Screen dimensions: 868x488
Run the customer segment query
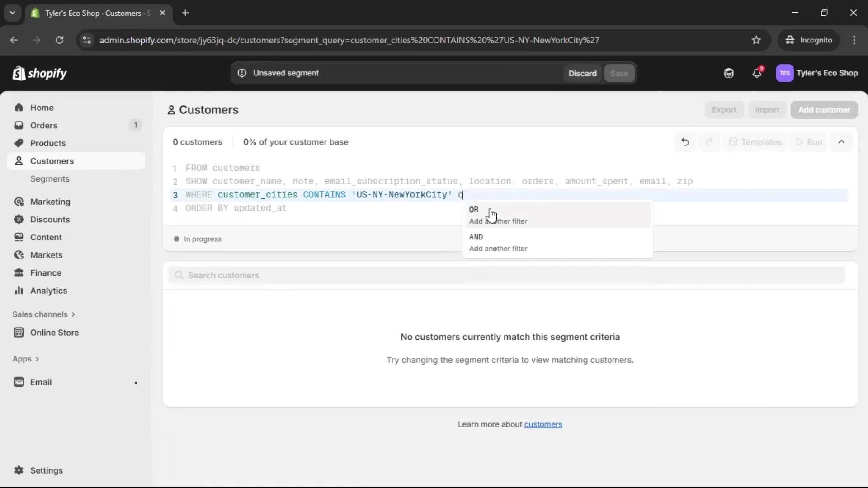809,141
